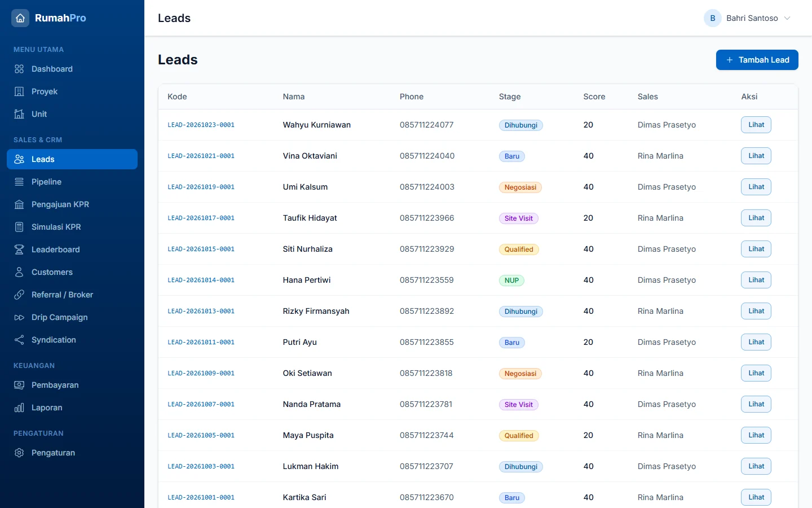Click the Leaderboard trophy icon

pos(19,249)
